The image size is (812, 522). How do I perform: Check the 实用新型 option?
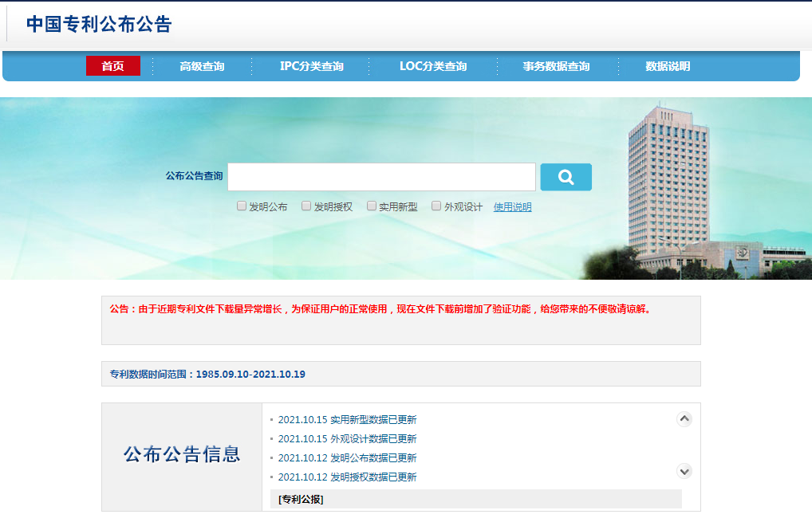[x=372, y=206]
